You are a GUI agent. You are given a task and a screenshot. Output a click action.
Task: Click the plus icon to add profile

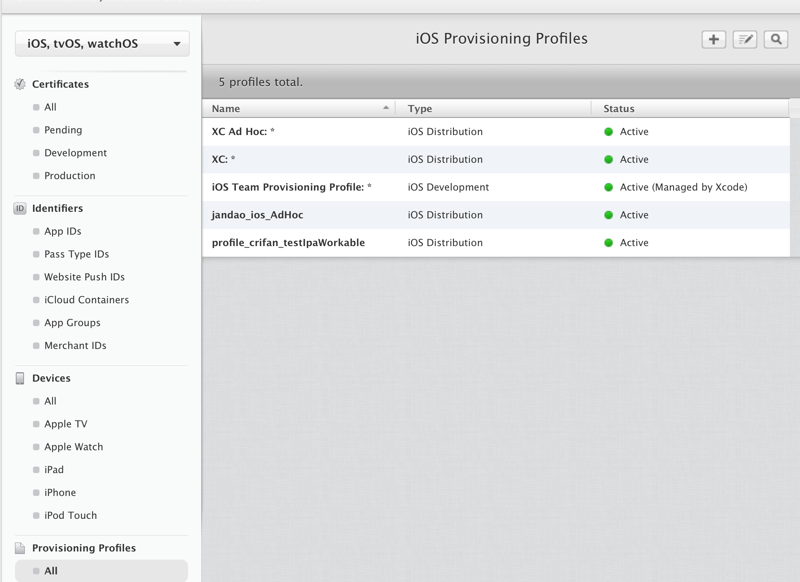(713, 39)
